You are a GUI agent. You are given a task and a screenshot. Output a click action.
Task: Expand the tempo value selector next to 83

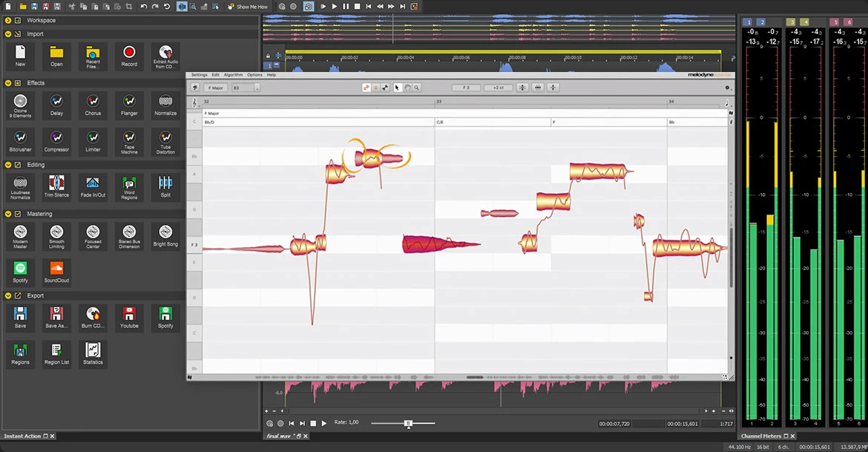pyautogui.click(x=257, y=87)
